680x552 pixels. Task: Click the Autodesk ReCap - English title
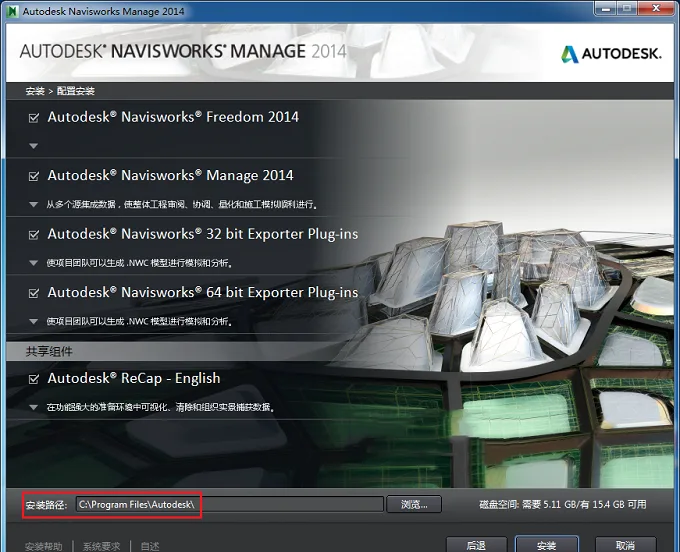[134, 379]
